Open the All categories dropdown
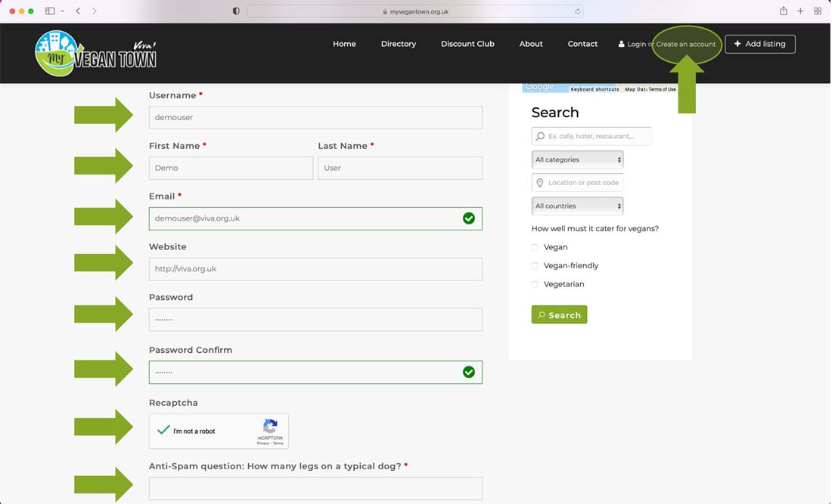 tap(577, 160)
